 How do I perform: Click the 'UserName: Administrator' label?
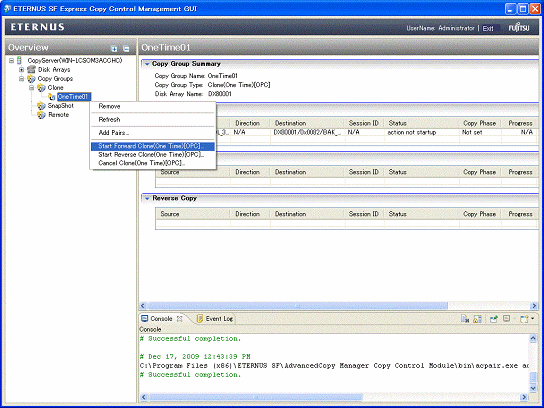pyautogui.click(x=441, y=28)
